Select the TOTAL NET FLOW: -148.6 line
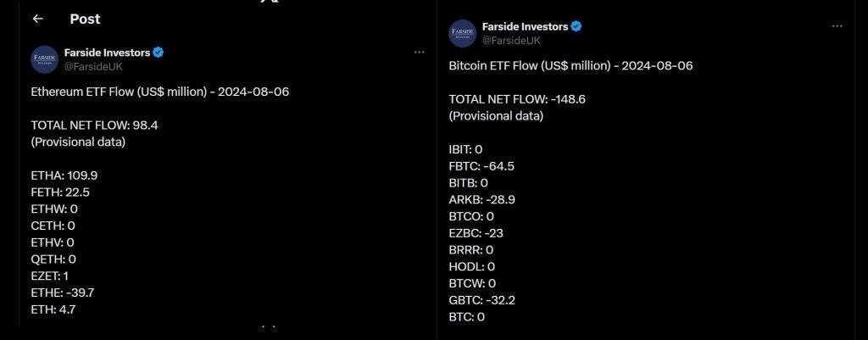The image size is (868, 340). pos(517,100)
